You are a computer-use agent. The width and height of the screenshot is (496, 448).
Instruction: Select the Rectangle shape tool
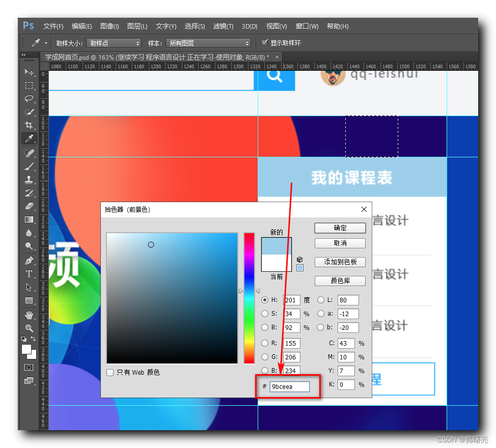[x=29, y=300]
